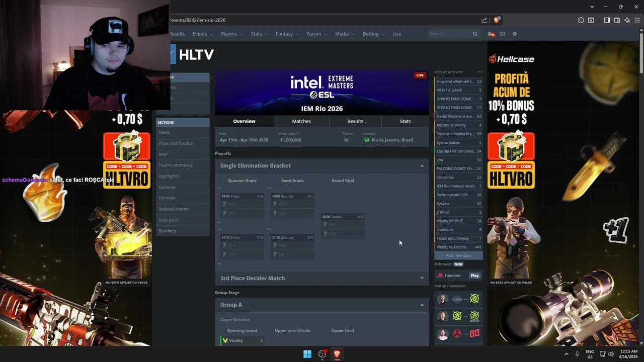The image size is (644, 362).
Task: Toggle the browser sidebar panel icon
Action: tap(607, 20)
